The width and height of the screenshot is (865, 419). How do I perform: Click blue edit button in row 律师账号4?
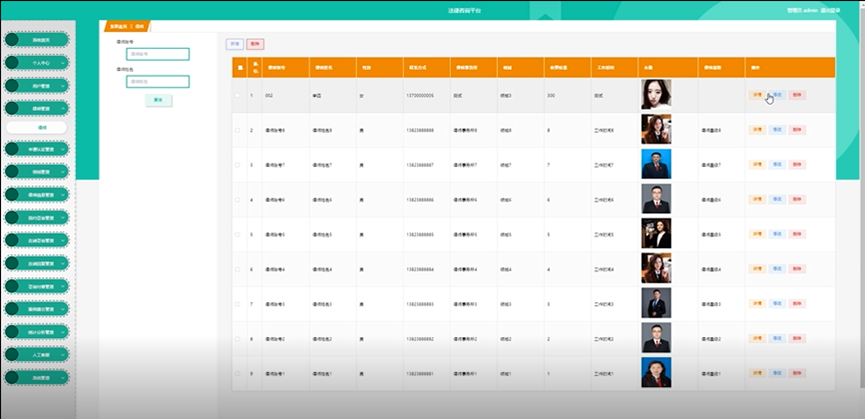point(777,268)
